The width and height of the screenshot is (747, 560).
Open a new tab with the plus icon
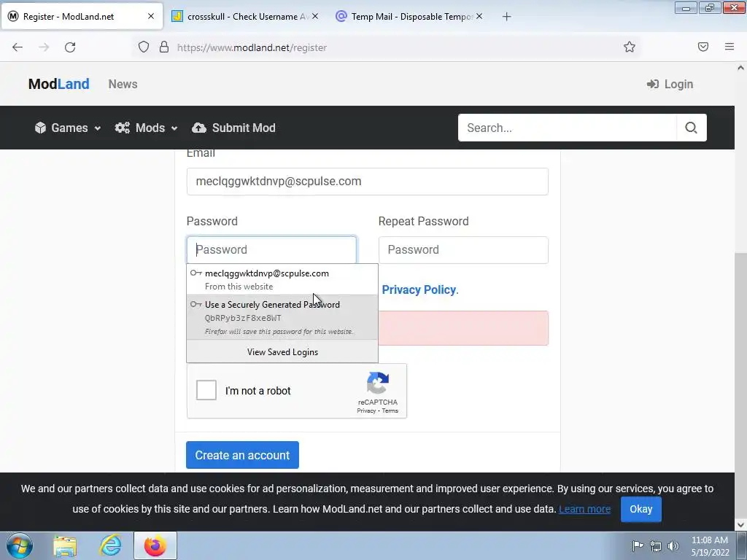tap(506, 17)
